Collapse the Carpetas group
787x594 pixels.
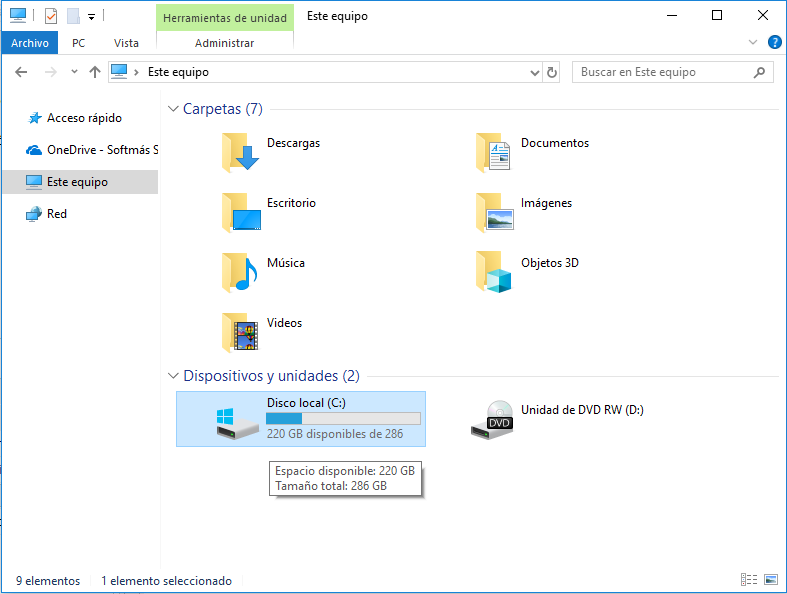tap(174, 109)
